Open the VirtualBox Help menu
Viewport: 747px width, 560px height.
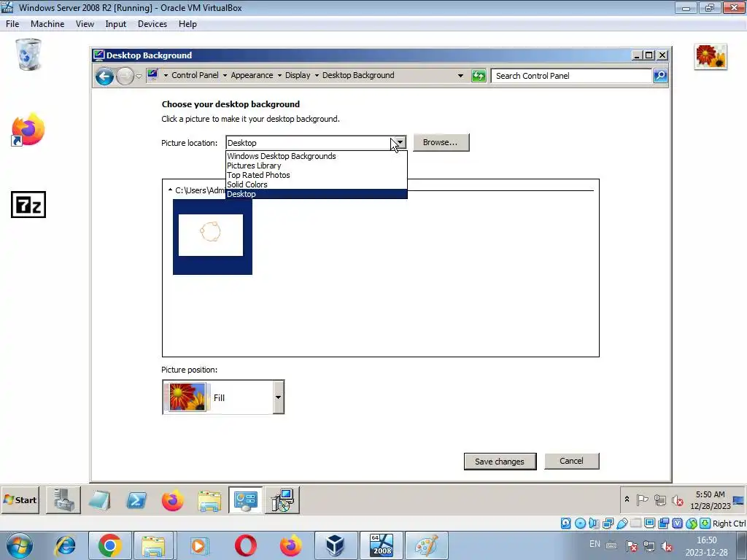187,24
